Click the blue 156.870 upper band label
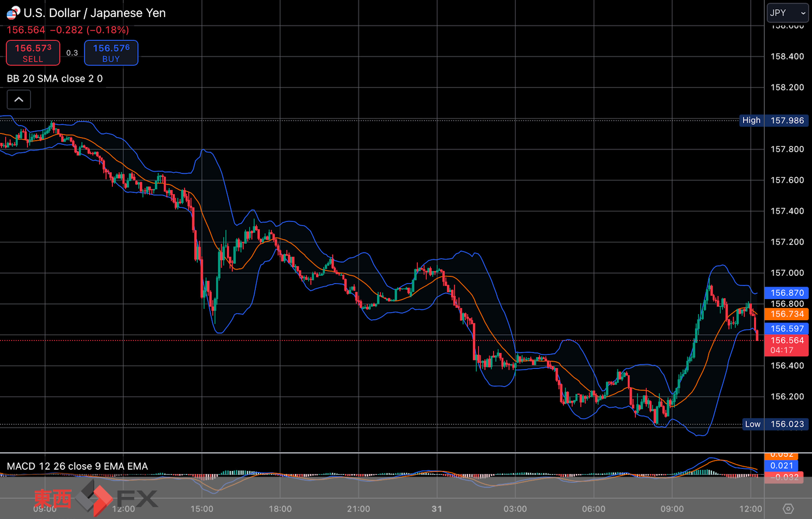The width and height of the screenshot is (812, 519). [787, 293]
